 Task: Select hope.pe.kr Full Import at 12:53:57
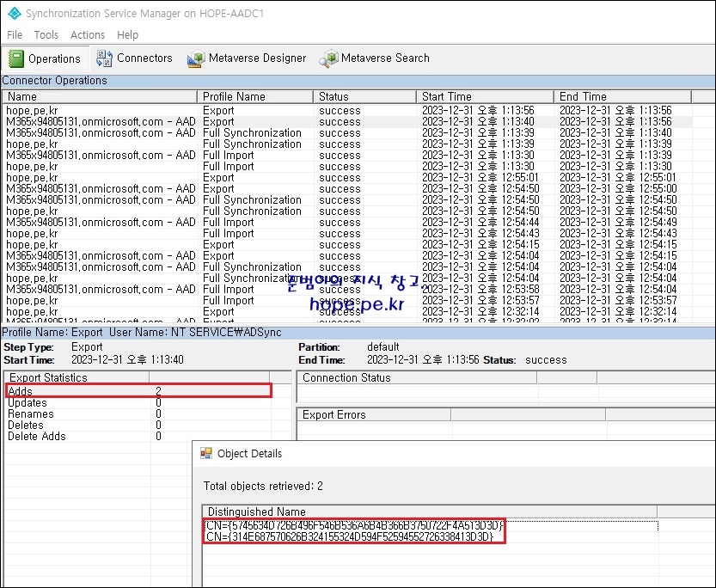coord(348,300)
